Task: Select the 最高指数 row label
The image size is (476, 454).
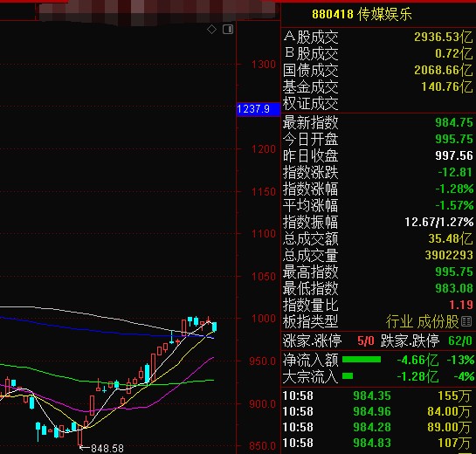Action: click(x=311, y=272)
